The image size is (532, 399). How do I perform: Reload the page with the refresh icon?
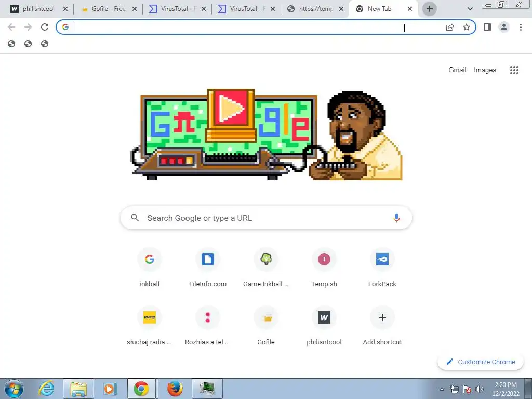coord(45,27)
